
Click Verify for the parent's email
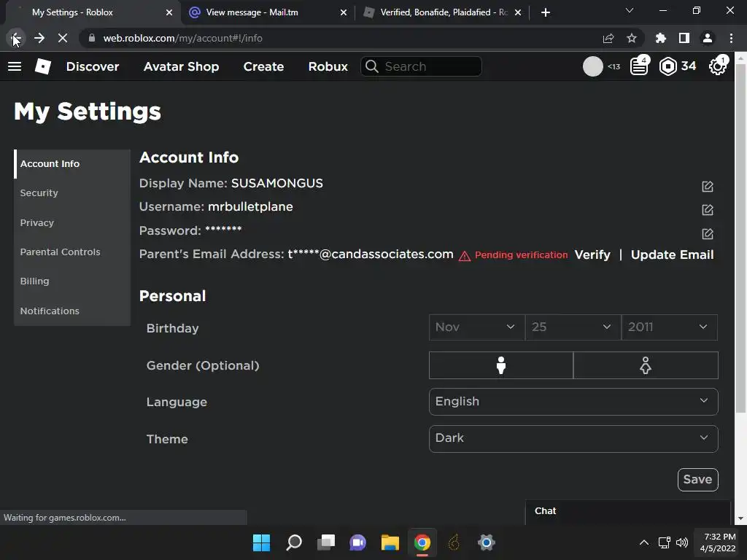(x=592, y=254)
